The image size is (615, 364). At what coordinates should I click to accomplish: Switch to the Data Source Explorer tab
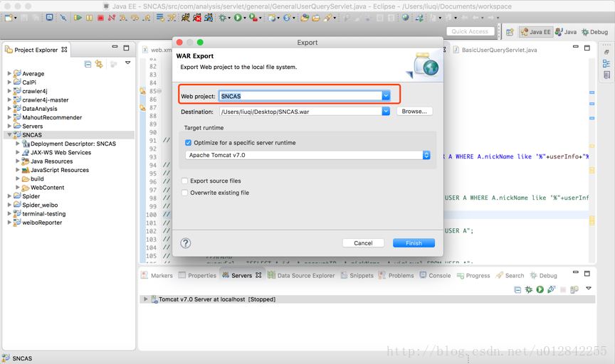click(301, 275)
